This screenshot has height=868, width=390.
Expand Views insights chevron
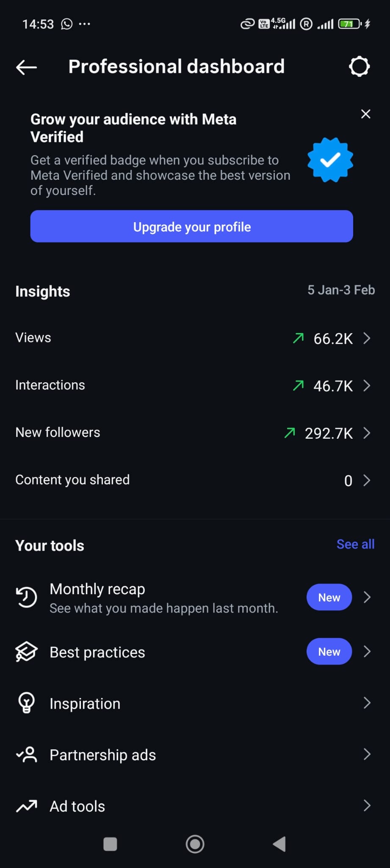point(367,338)
